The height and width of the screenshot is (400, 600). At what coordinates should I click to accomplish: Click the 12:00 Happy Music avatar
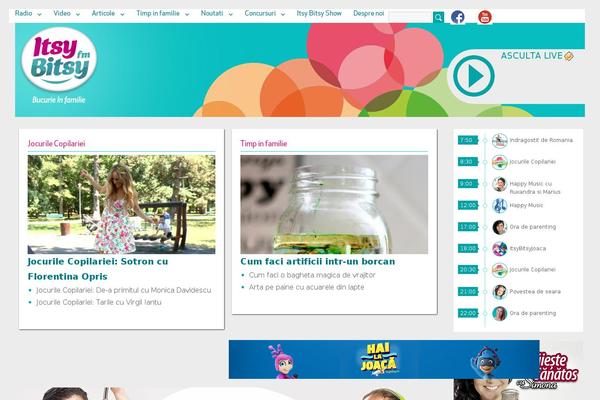[499, 206]
